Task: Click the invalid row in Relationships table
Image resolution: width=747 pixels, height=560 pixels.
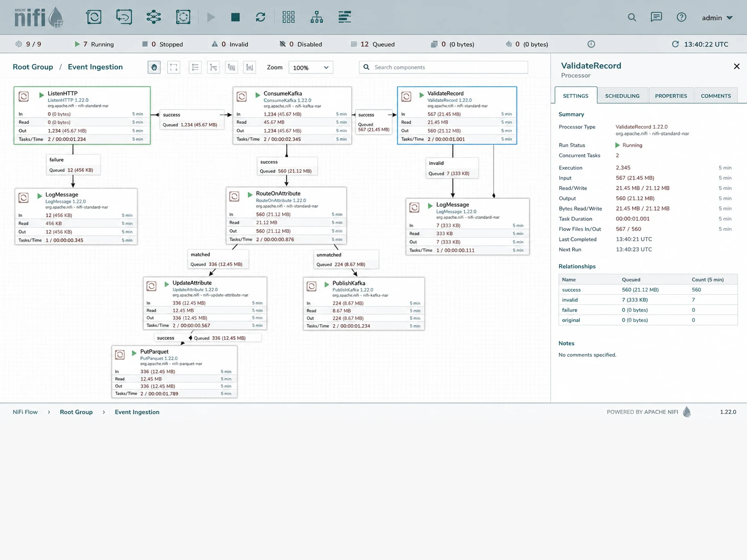Action: 648,300
